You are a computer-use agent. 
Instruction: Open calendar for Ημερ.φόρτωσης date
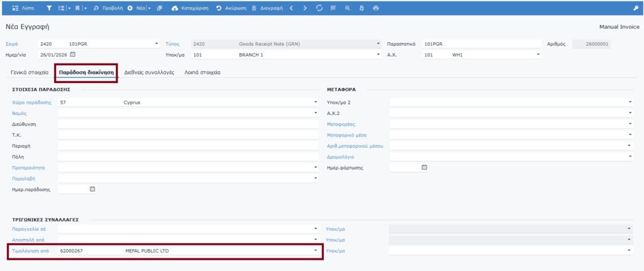[x=424, y=167]
